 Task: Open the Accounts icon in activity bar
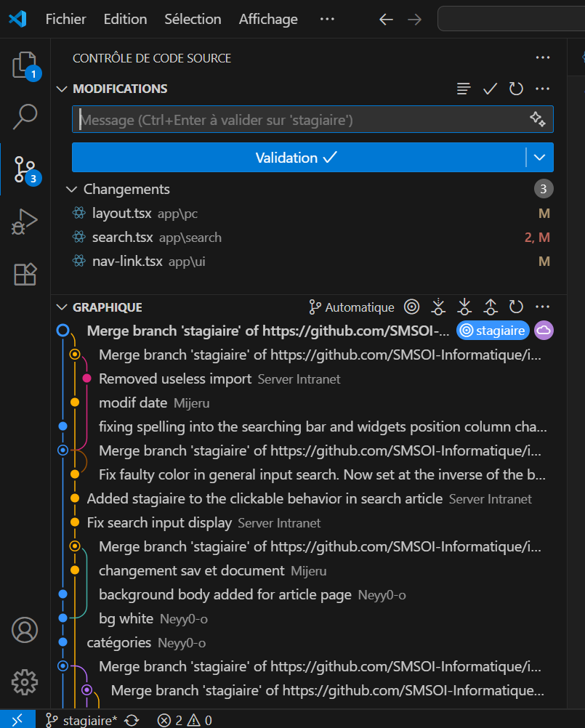25,630
